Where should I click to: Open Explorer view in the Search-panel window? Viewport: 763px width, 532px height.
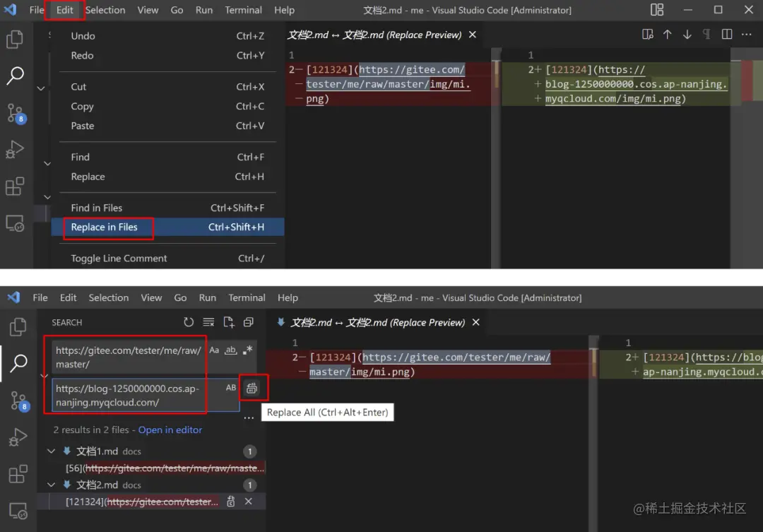pyautogui.click(x=18, y=327)
